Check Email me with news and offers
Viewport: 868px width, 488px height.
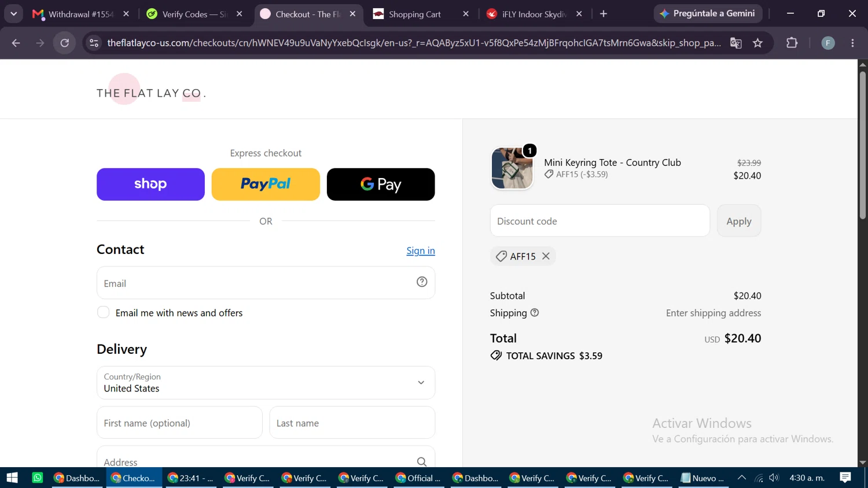(103, 312)
